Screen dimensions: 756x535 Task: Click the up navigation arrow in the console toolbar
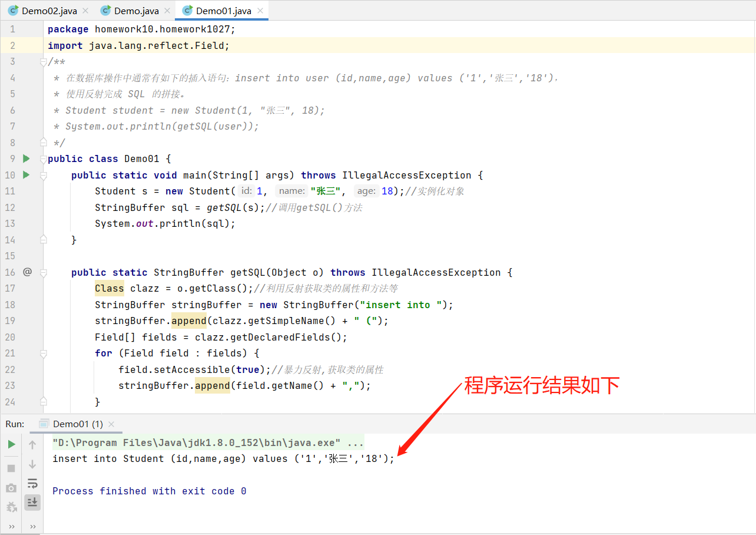tap(32, 444)
